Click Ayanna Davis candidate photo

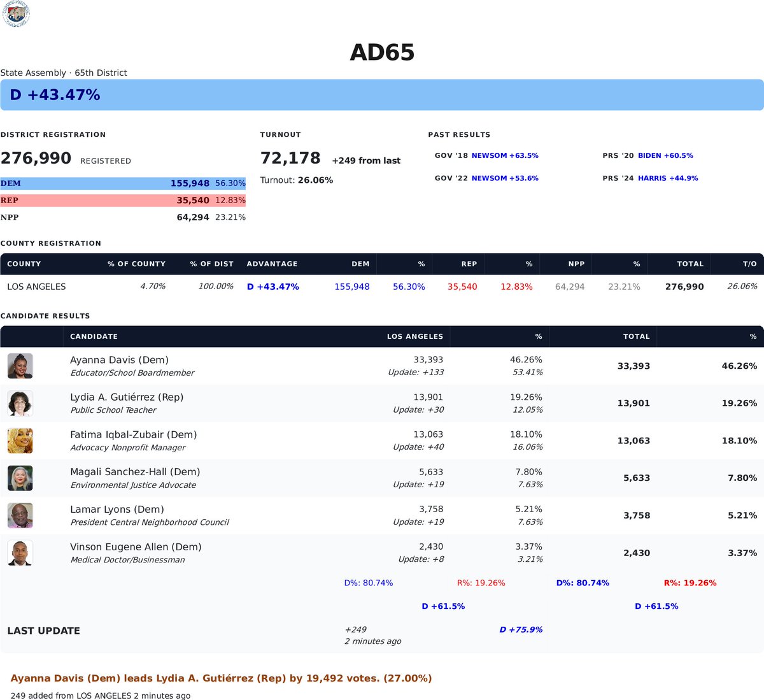coord(20,366)
